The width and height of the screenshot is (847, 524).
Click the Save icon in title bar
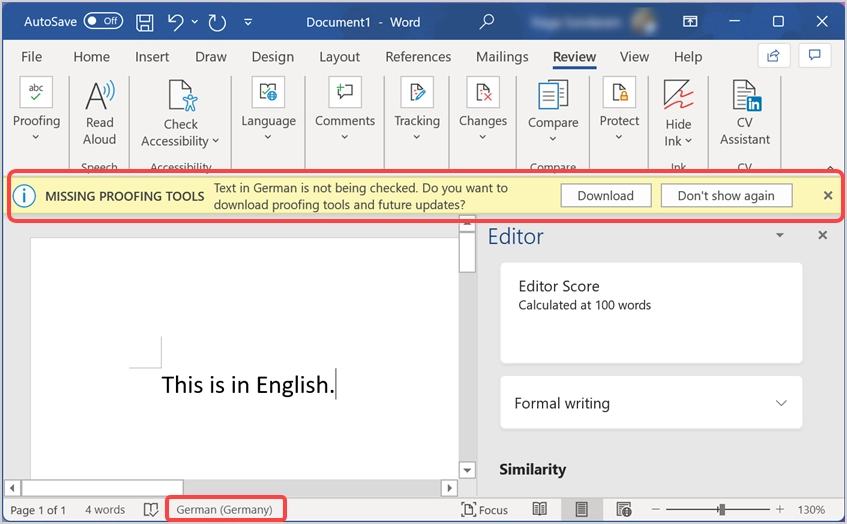coord(144,21)
